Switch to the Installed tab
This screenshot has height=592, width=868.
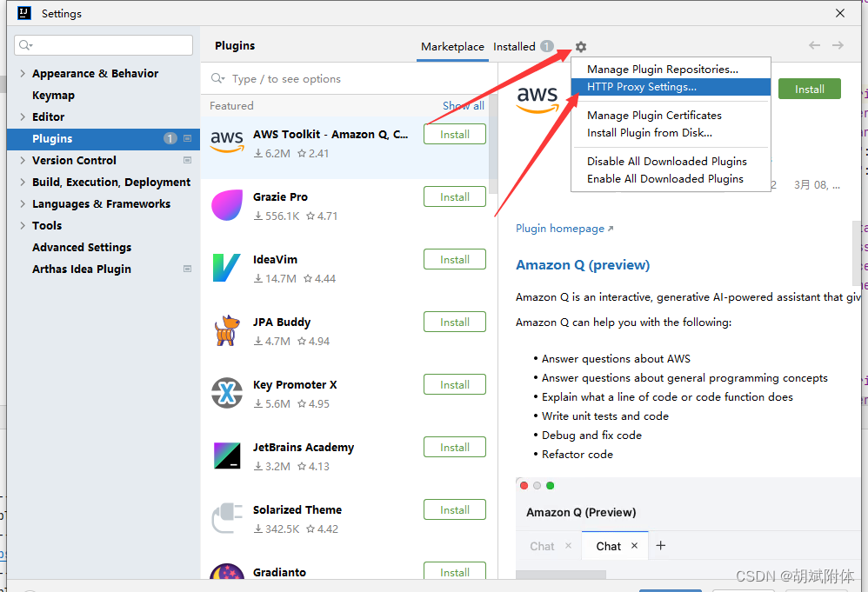(x=514, y=46)
